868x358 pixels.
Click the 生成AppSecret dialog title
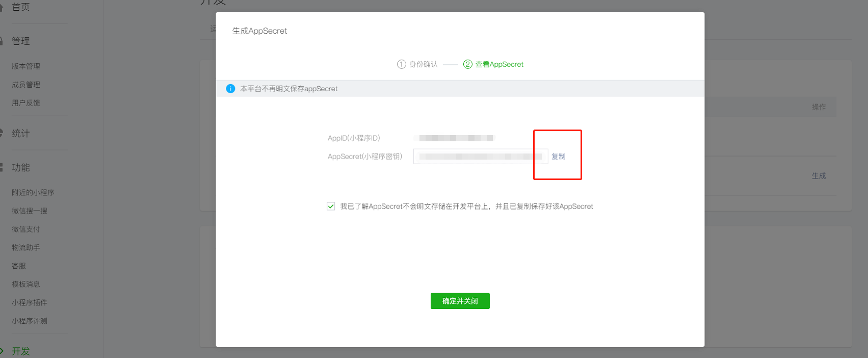(x=259, y=31)
